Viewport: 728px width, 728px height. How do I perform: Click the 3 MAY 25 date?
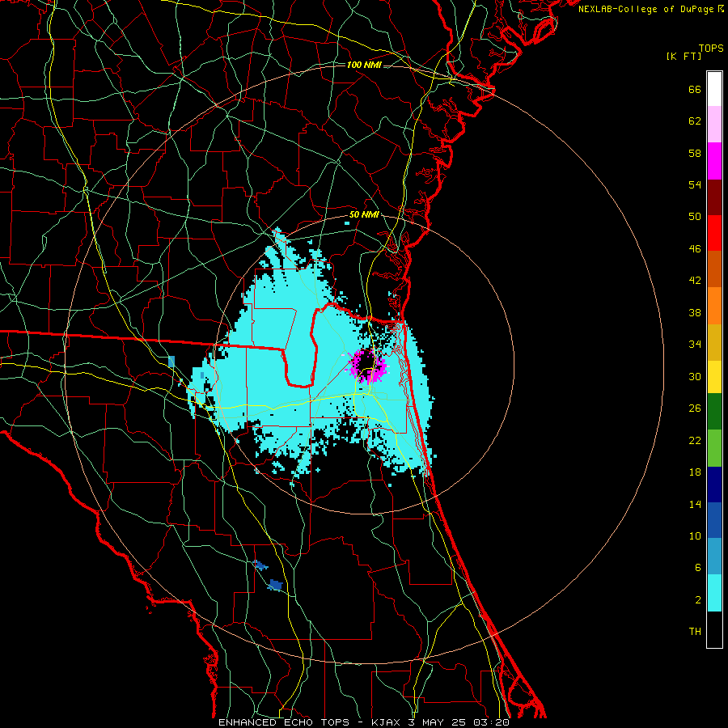coord(438,722)
